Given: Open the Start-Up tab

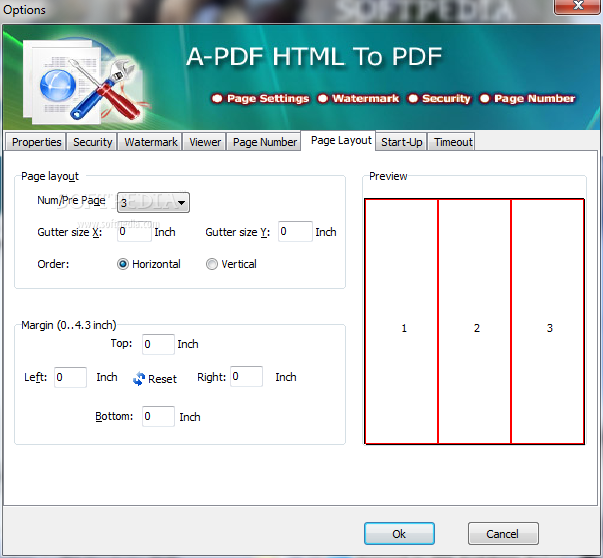Looking at the screenshot, I should coord(401,142).
